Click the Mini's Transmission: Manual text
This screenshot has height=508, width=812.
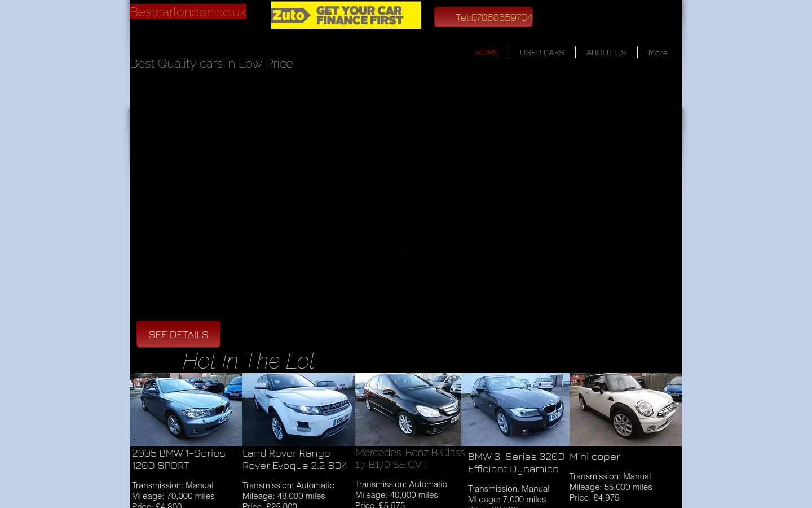tap(610, 476)
